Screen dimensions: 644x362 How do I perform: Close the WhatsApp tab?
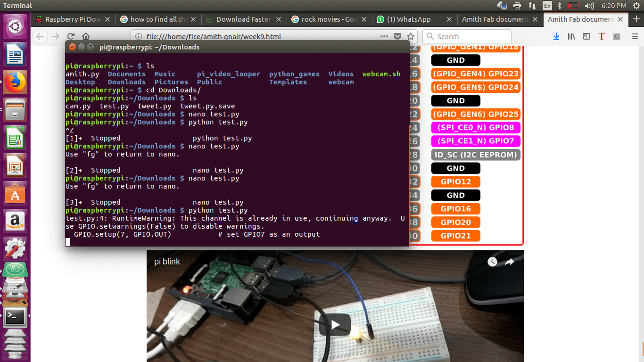[x=449, y=19]
